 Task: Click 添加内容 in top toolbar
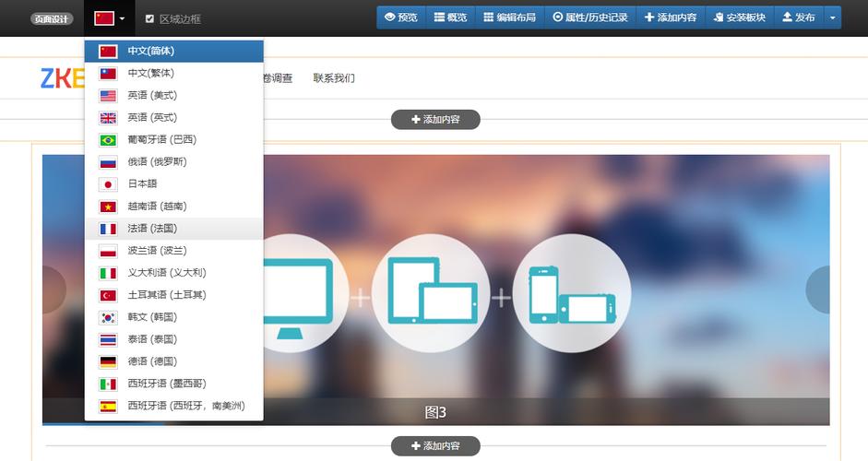coord(671,18)
